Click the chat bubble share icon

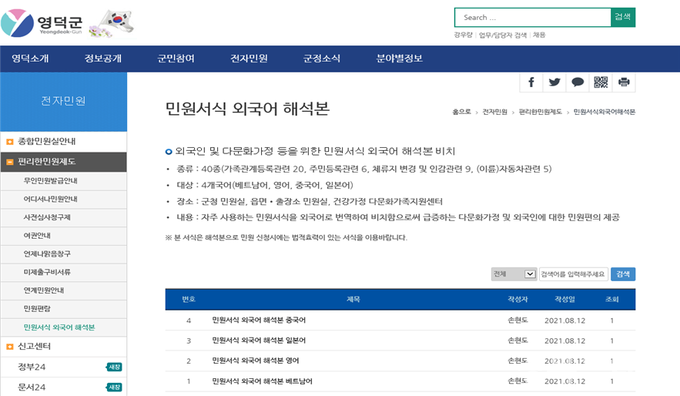577,82
